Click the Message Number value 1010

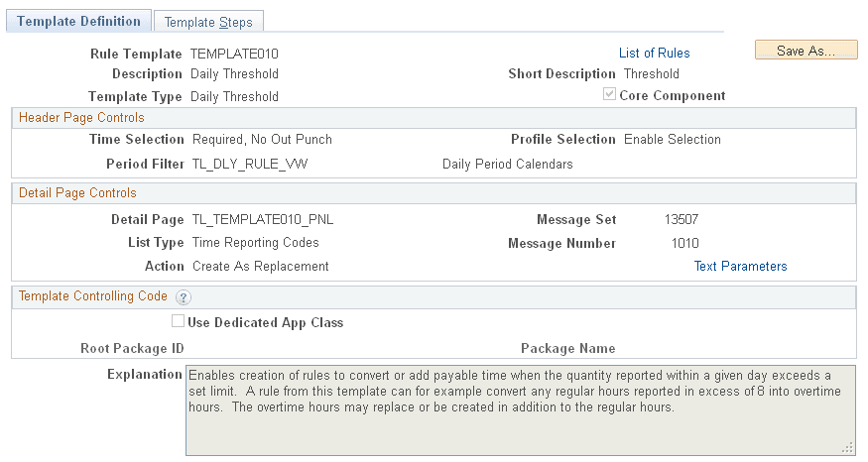[x=685, y=244]
